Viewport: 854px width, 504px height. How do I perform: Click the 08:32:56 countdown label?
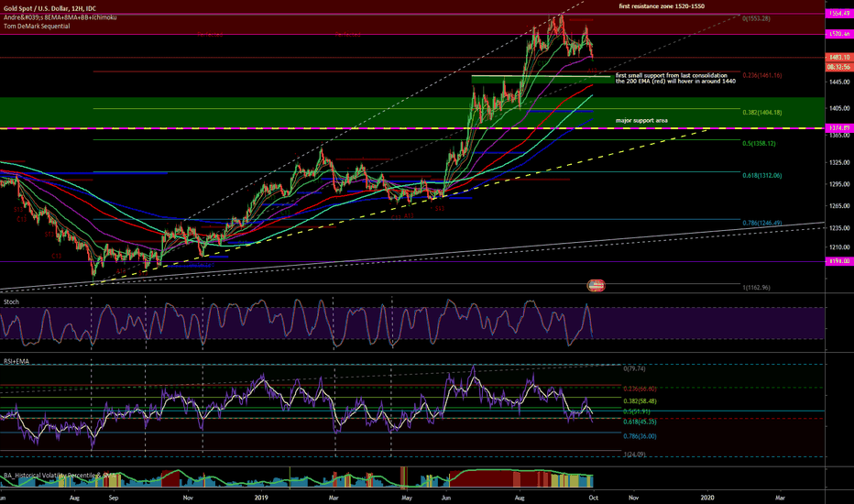pyautogui.click(x=838, y=67)
